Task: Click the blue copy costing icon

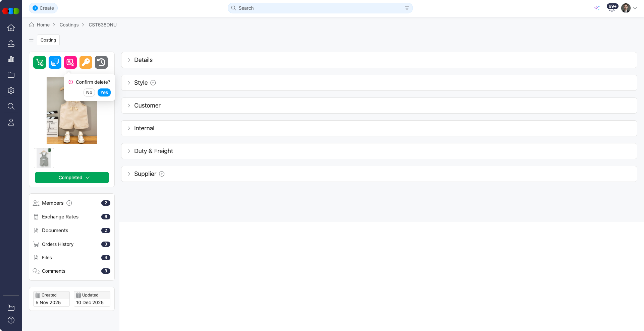Action: 55,62
